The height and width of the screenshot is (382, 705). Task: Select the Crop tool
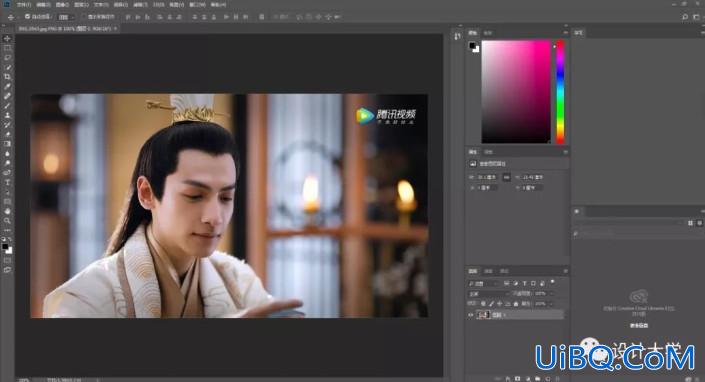tap(7, 77)
